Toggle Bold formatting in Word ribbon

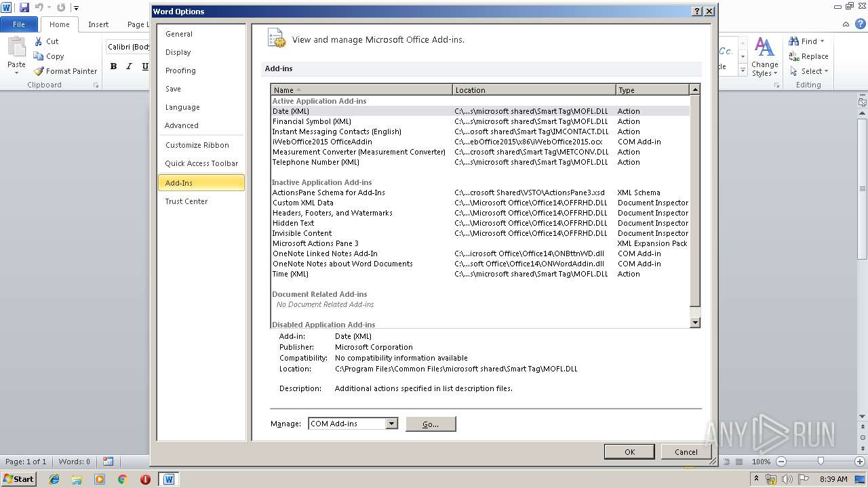pos(113,66)
